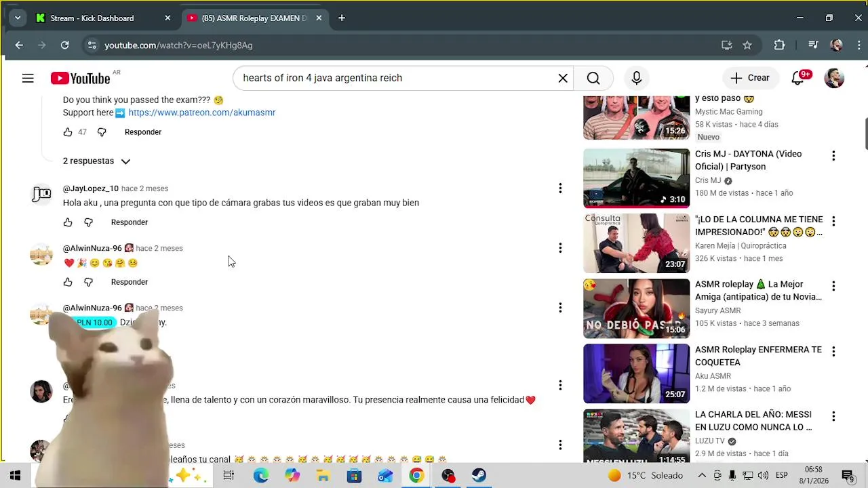Open options for @AlwinNuza-96's emoji comment
868x488 pixels.
point(560,248)
